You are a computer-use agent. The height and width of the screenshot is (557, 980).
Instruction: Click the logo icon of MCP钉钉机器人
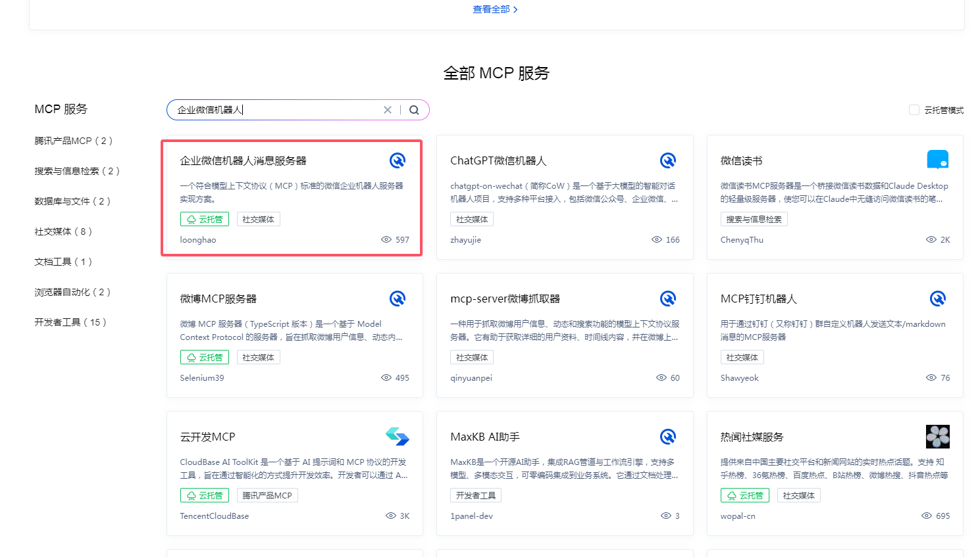(938, 299)
